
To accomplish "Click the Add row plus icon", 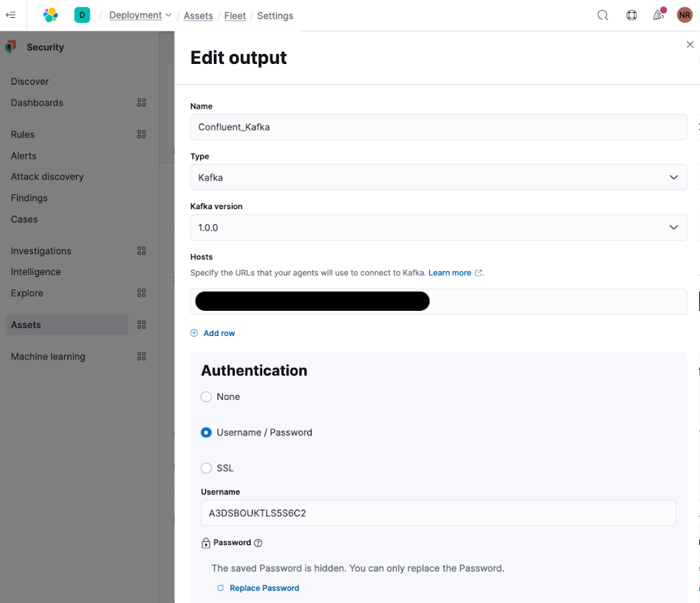I will point(194,333).
